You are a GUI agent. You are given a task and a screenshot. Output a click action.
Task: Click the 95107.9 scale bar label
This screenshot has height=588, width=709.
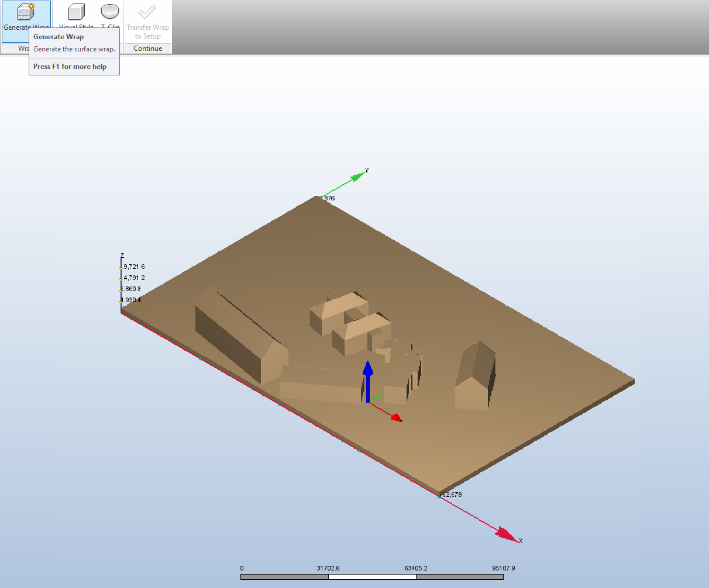click(503, 568)
